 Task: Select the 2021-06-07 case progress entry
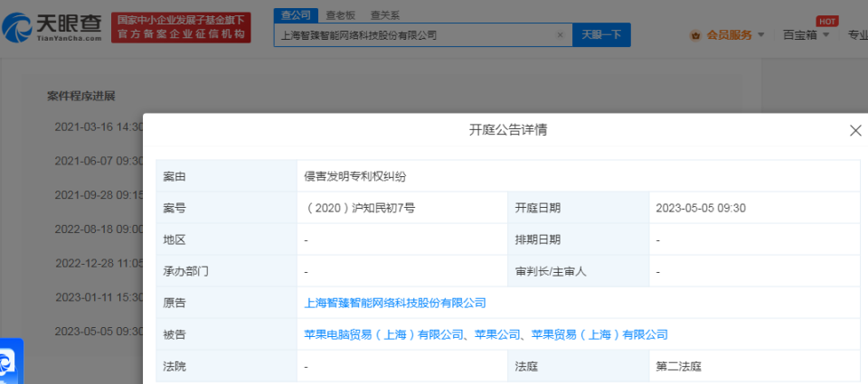click(99, 161)
